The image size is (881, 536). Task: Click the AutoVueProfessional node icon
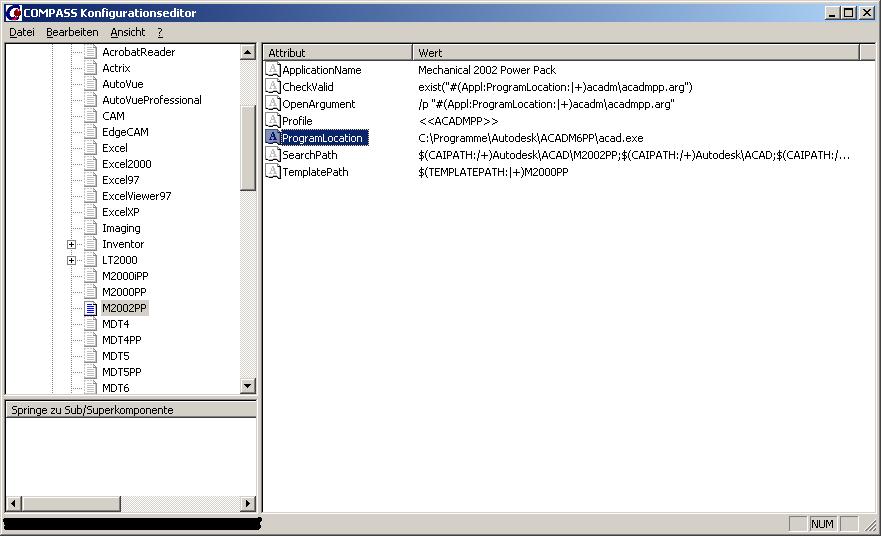pos(91,100)
